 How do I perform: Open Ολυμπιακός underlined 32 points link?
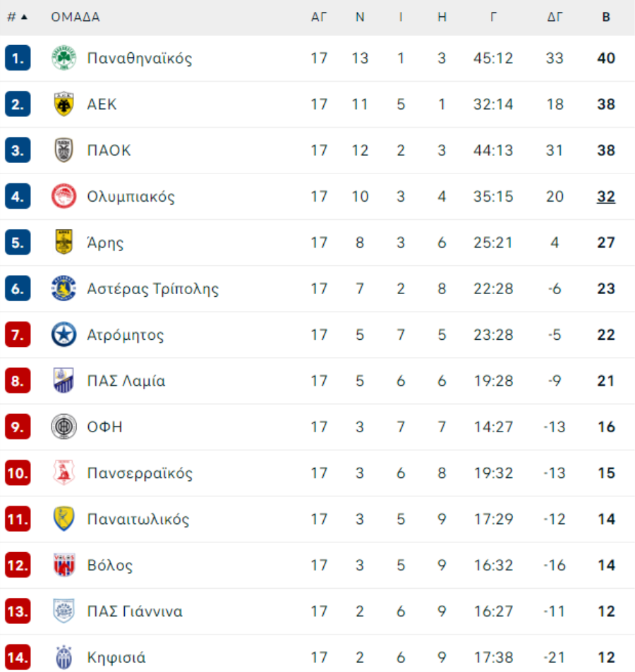[606, 197]
